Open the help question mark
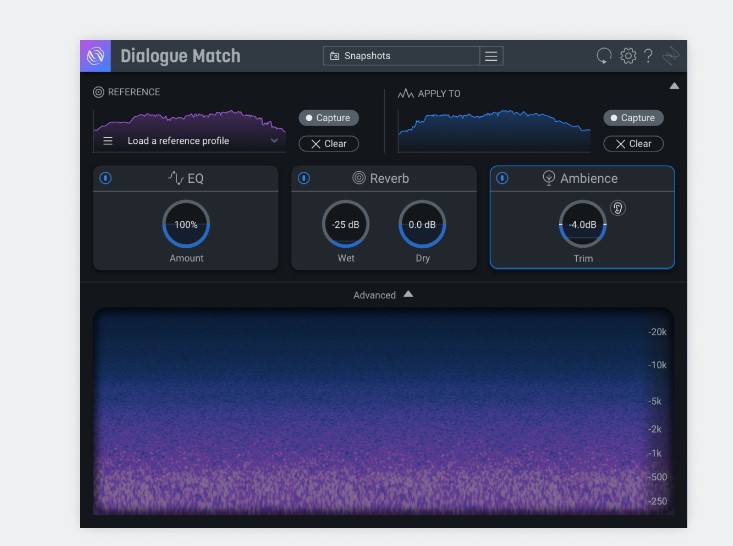The image size is (733, 546). tap(648, 56)
